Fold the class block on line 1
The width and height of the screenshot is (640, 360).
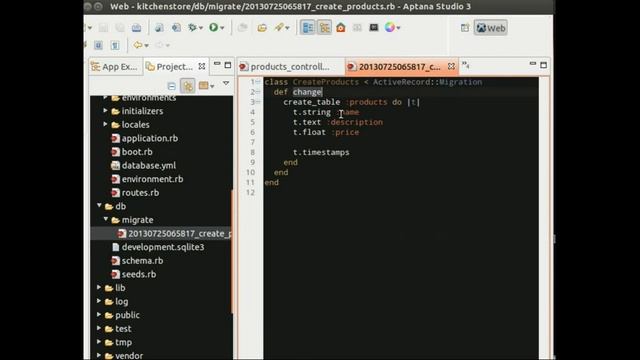click(x=258, y=82)
